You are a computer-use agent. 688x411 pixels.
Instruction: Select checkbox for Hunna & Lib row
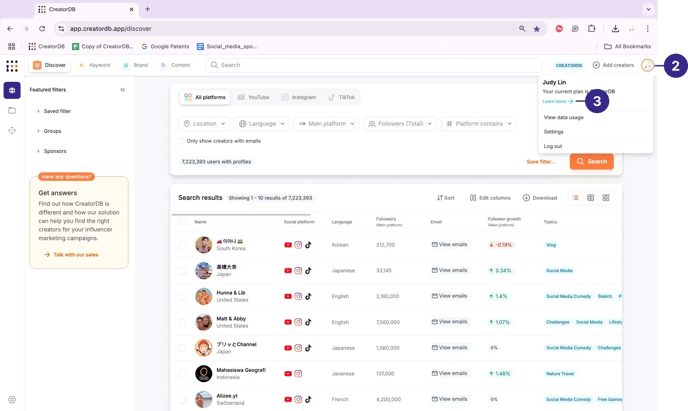(182, 297)
